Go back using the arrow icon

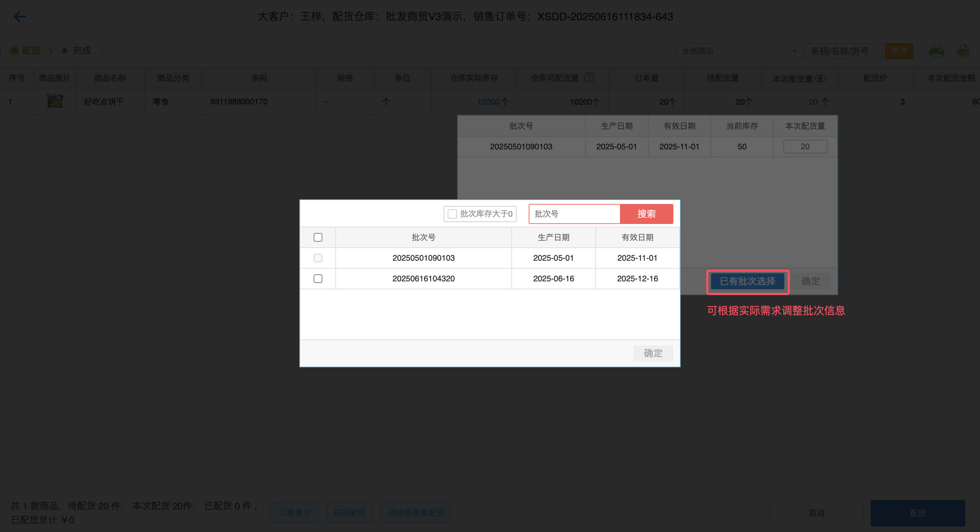tap(20, 17)
